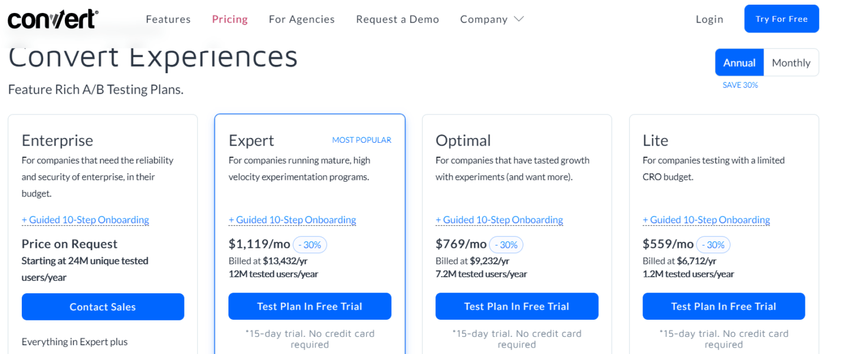Start free trial of Lite plan

(x=723, y=306)
